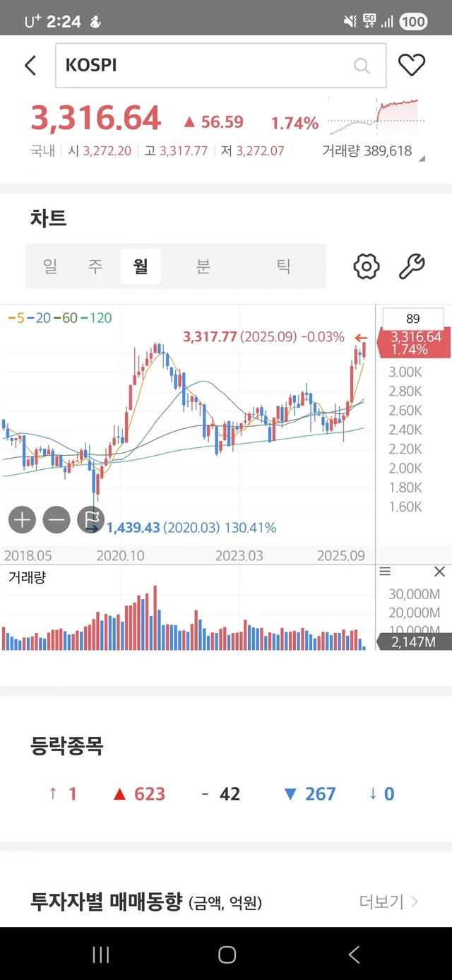Tap the flag marker icon on chart
The image size is (452, 980).
point(90,521)
